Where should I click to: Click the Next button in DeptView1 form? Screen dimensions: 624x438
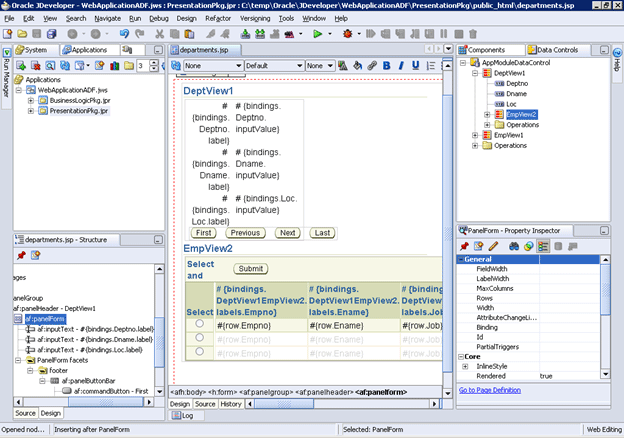(x=287, y=233)
